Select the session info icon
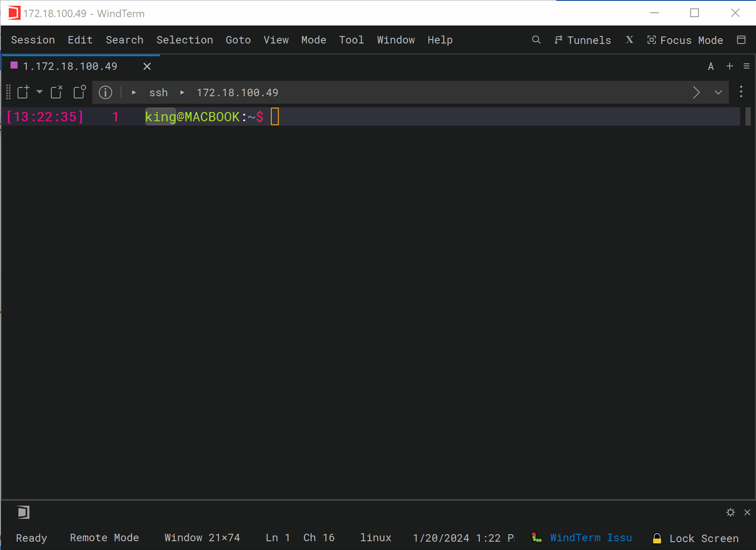756x550 pixels. click(105, 92)
